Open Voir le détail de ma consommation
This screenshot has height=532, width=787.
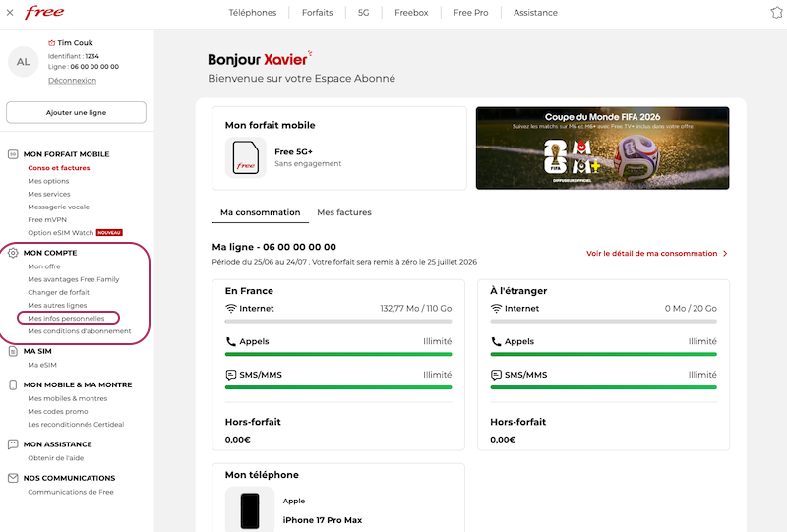click(x=651, y=254)
